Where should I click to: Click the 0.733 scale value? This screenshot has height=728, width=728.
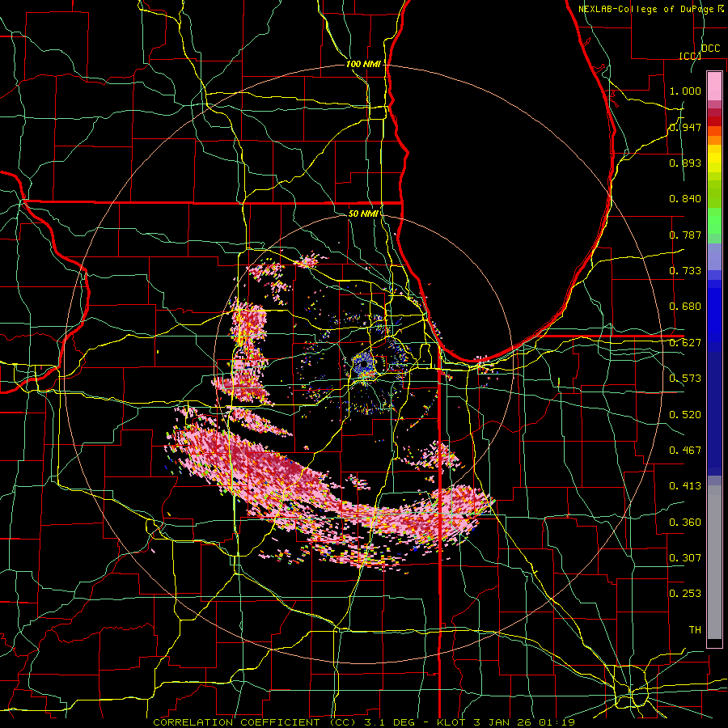[x=685, y=271]
